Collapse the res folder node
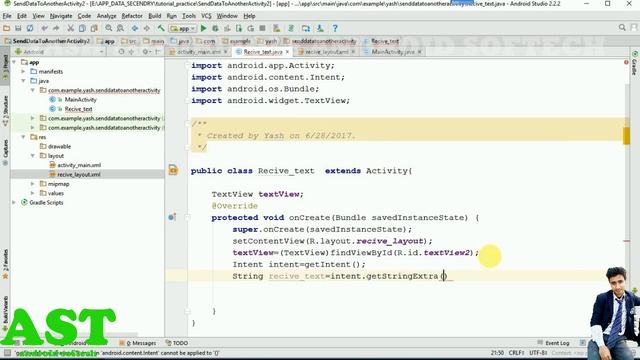The image size is (640, 360). click(23, 137)
